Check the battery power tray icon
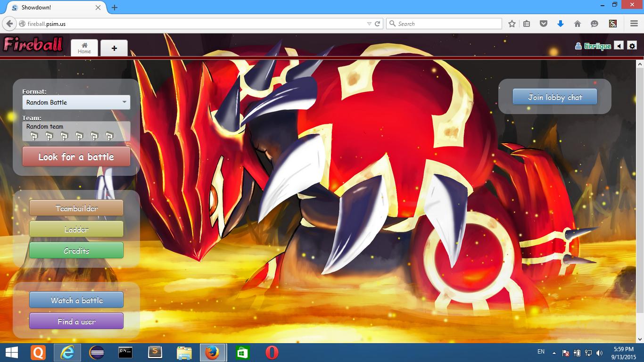 click(577, 353)
